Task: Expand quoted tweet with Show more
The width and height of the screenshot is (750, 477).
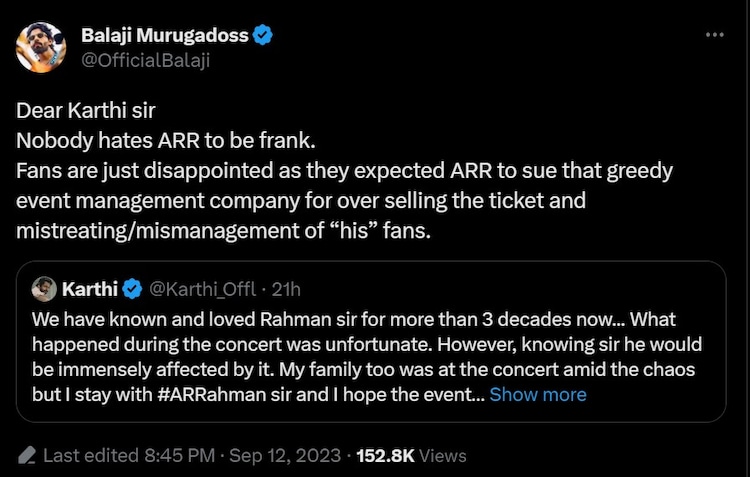Action: point(538,394)
